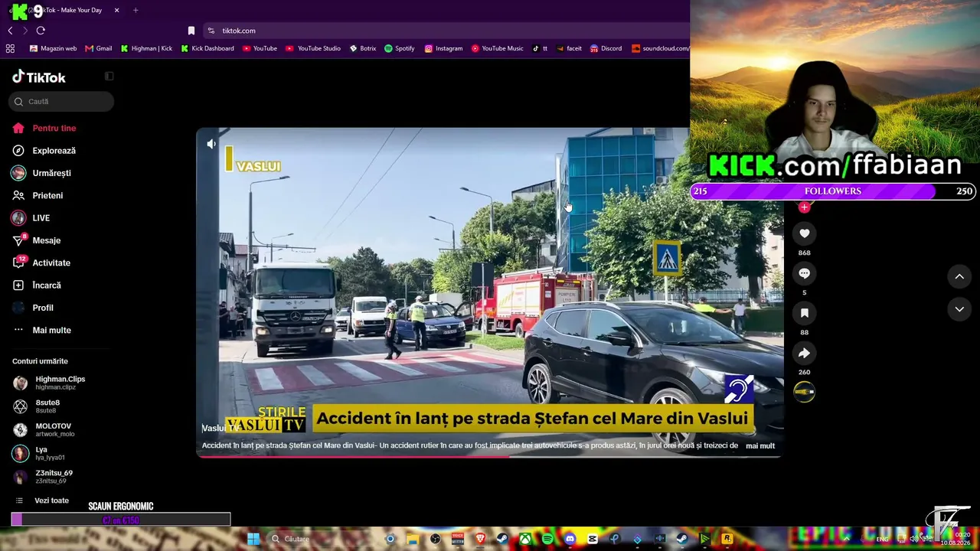Save the video with the bookmark icon
Viewport: 980px width, 551px height.
point(804,313)
